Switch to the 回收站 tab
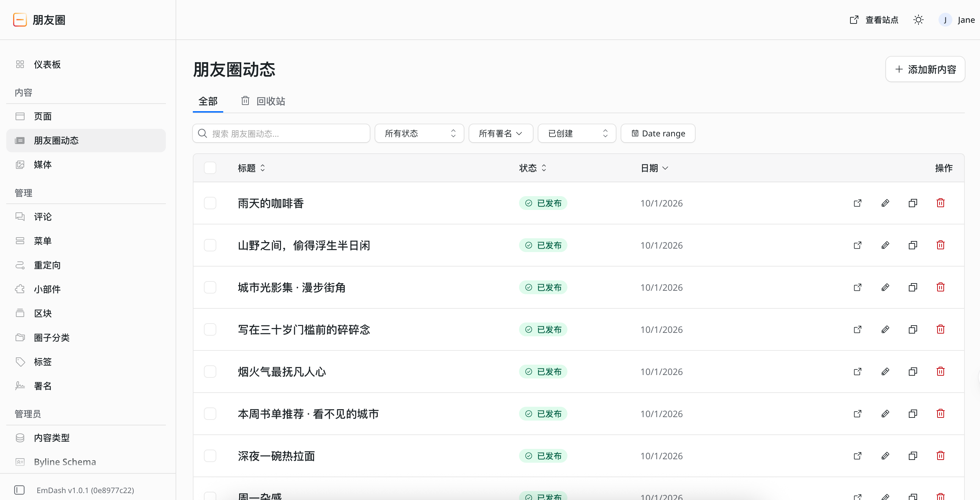980x500 pixels. click(263, 101)
